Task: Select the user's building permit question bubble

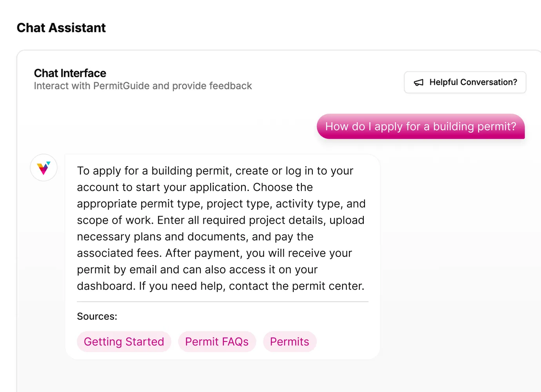Action: tap(421, 126)
